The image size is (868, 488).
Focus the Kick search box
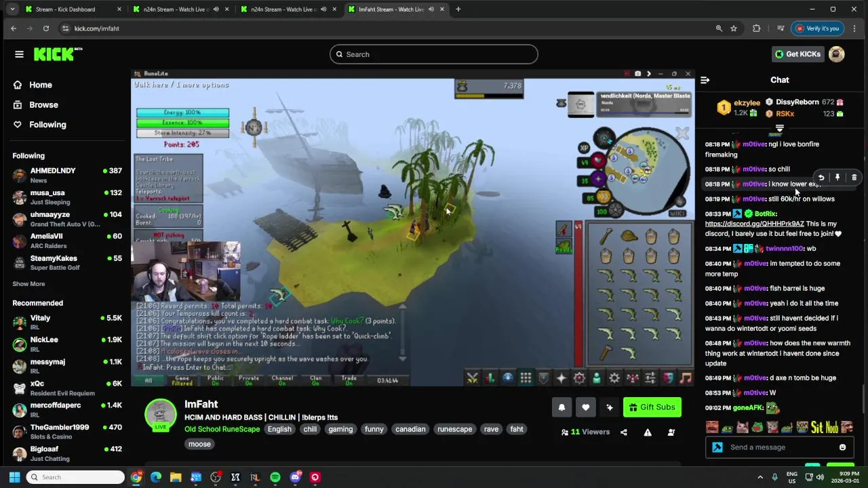coord(434,54)
